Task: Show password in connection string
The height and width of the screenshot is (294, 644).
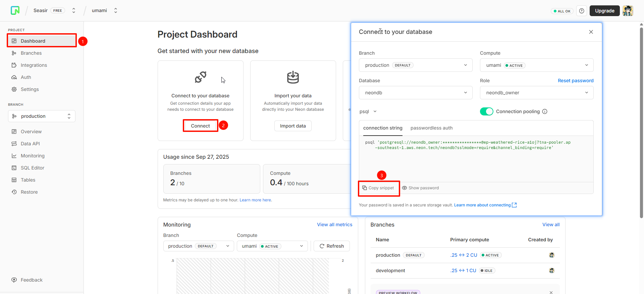Action: pos(420,188)
